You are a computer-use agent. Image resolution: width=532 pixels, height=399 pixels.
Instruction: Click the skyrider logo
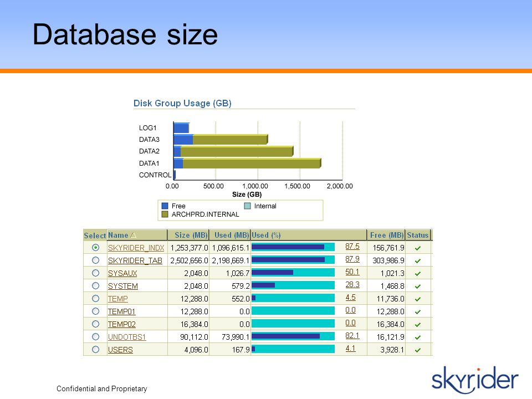(475, 379)
